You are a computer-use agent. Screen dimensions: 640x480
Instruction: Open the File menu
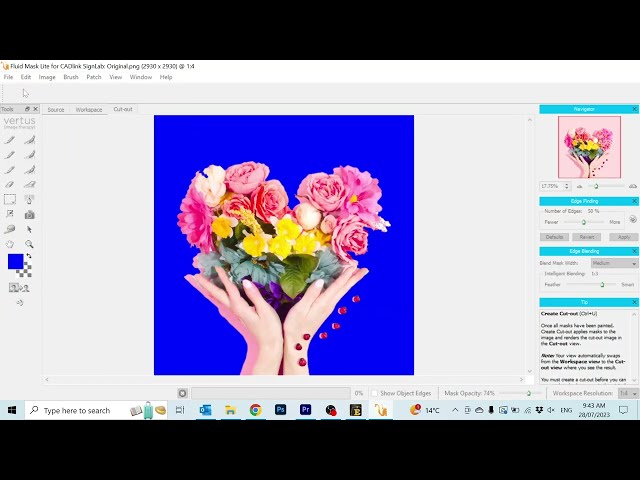click(9, 77)
